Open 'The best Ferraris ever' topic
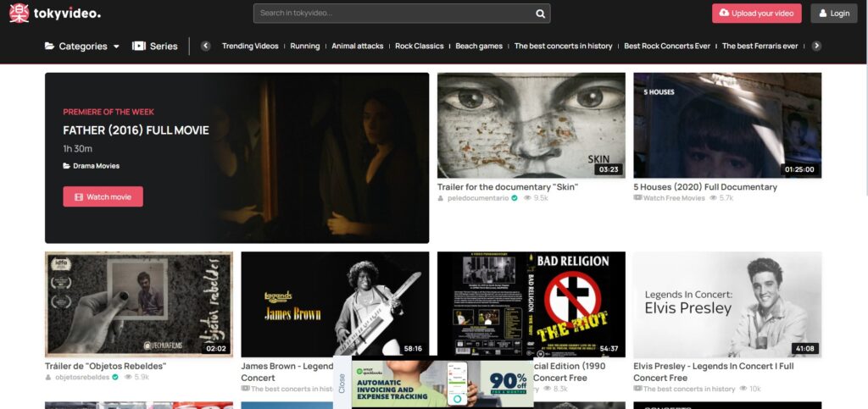868x409 pixels. tap(760, 46)
